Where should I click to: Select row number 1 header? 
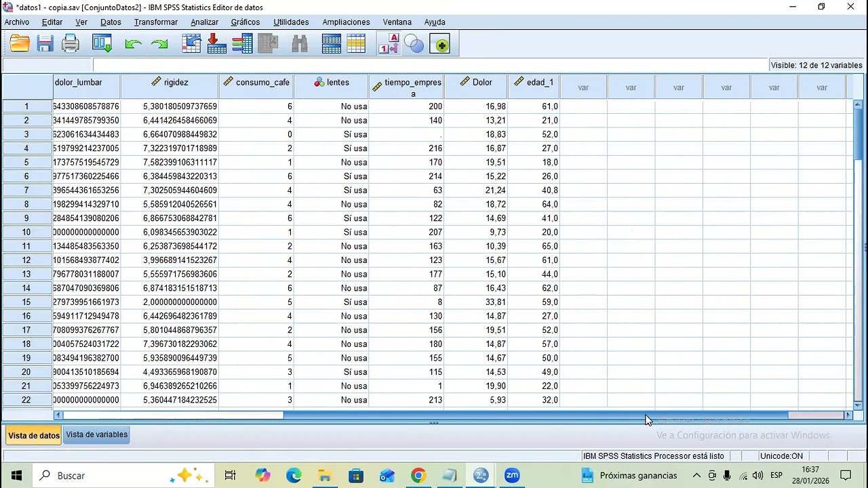point(27,106)
